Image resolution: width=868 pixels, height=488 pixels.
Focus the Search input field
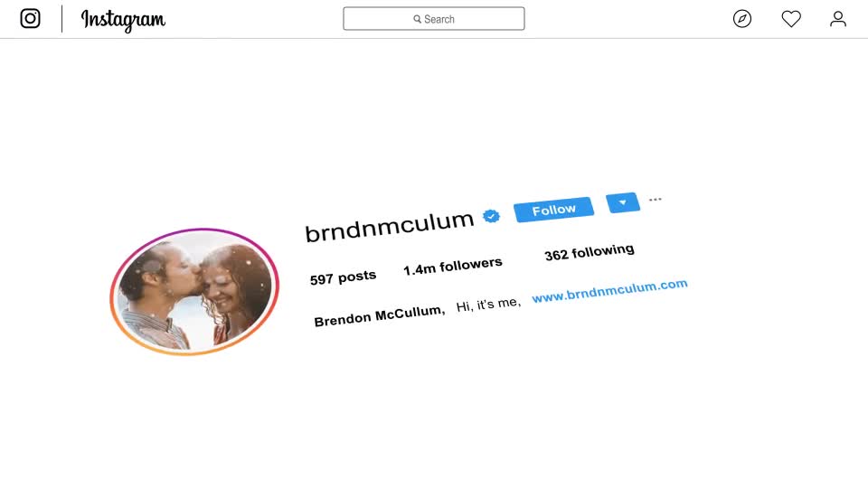coord(433,19)
